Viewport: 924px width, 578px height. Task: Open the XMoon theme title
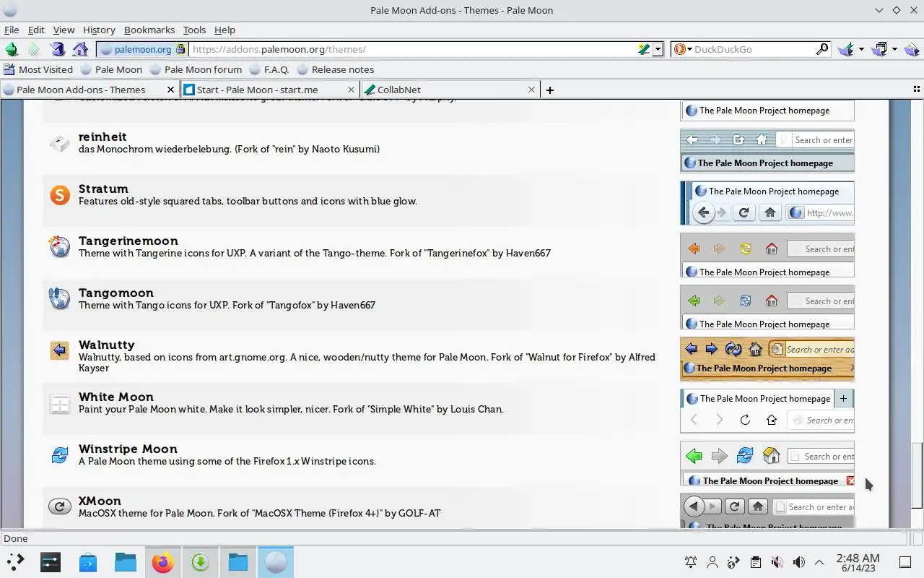[100, 501]
